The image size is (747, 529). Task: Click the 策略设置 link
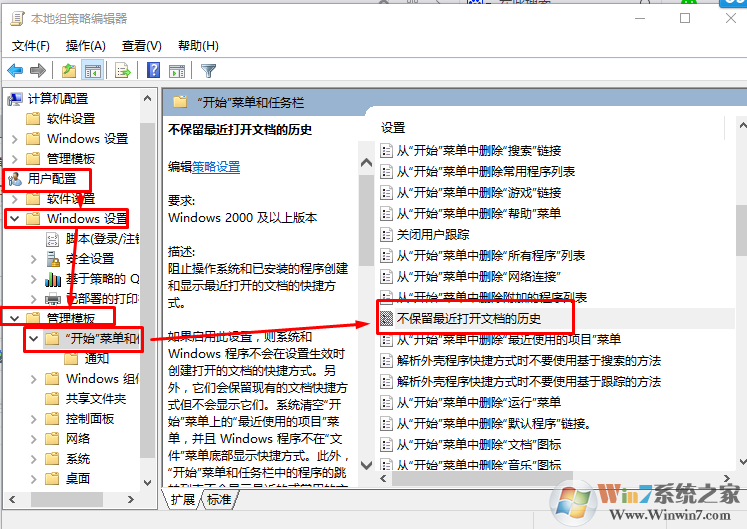(x=216, y=167)
